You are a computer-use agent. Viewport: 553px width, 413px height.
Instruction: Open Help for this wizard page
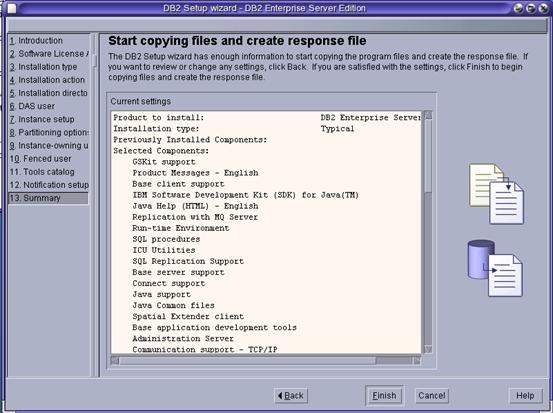point(525,396)
